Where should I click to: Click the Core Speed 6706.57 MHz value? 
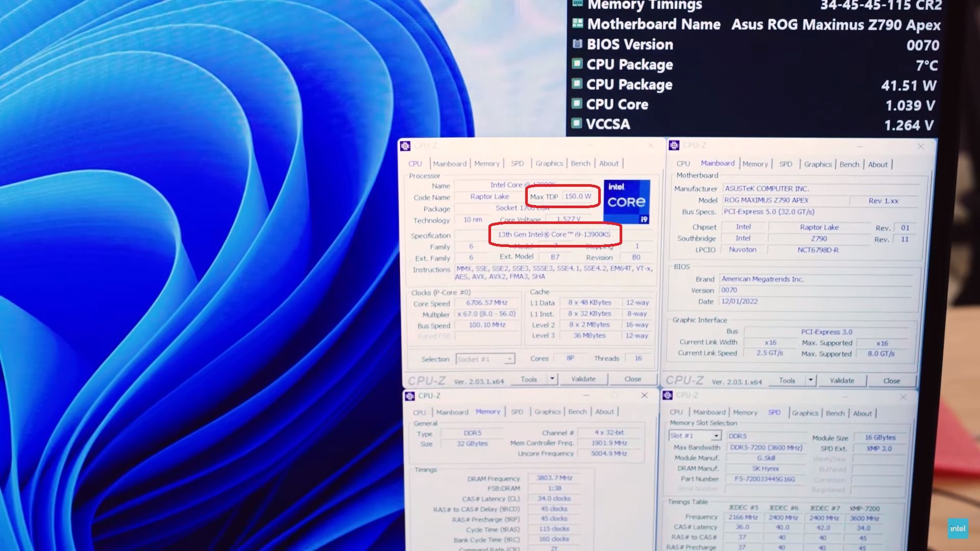pos(486,303)
